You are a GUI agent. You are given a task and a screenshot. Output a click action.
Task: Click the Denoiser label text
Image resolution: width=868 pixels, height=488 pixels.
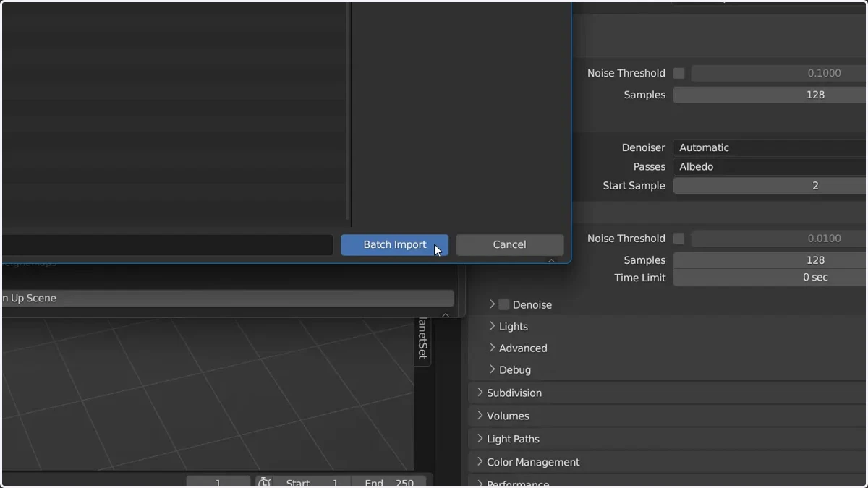(643, 147)
